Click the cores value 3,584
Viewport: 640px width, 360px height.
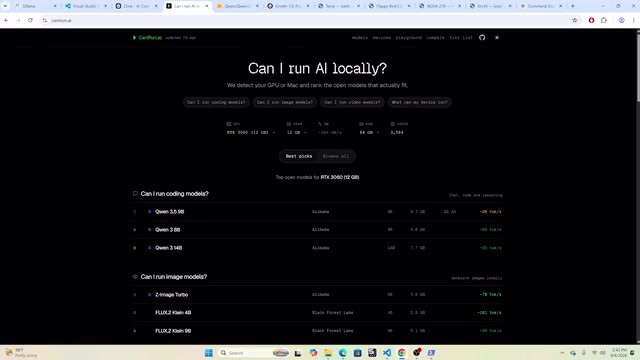point(397,132)
